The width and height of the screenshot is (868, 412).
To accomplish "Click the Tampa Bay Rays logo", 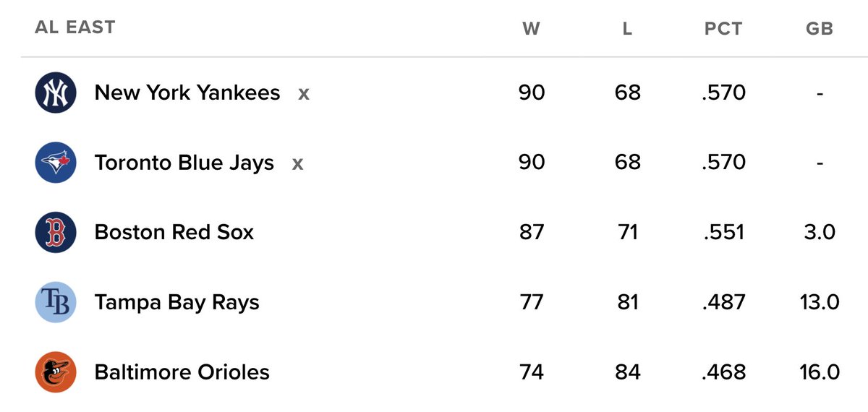I will (56, 302).
